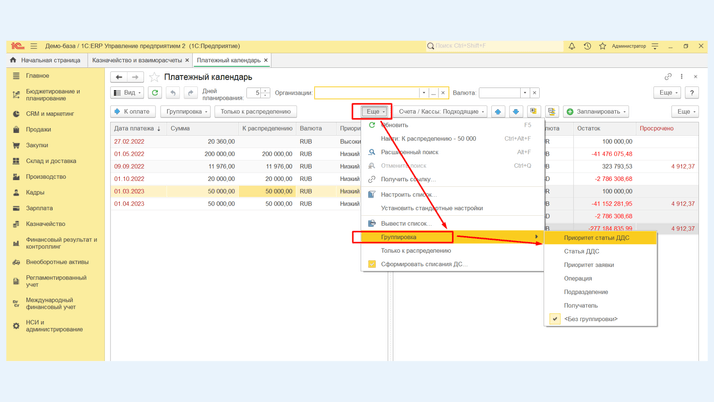Toggle «Только к распределению» button in the toolbar

[x=255, y=112]
